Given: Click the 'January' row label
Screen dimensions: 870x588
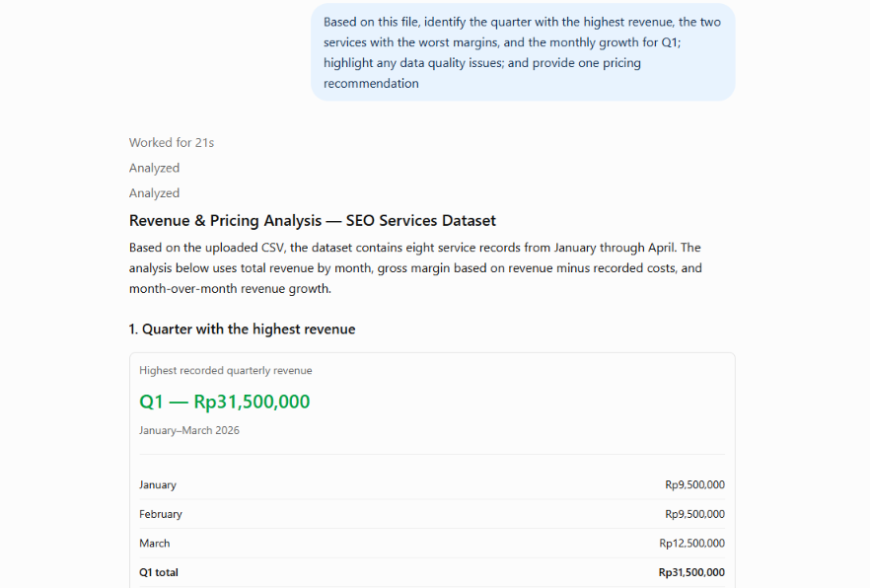Looking at the screenshot, I should click(x=158, y=484).
